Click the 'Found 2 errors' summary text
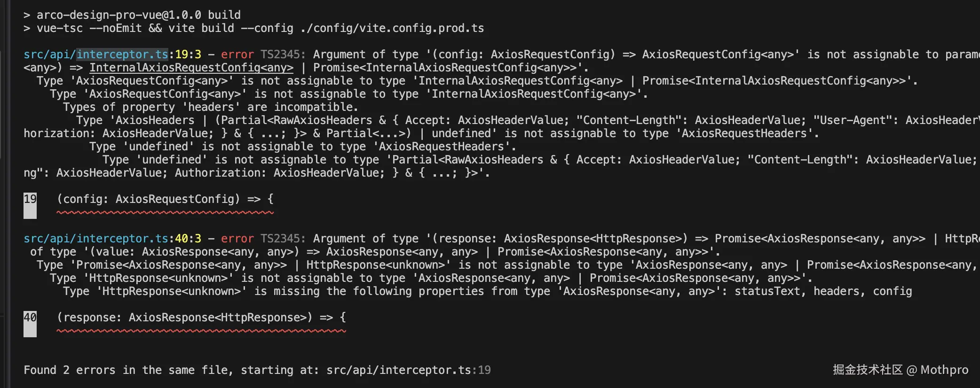 69,370
